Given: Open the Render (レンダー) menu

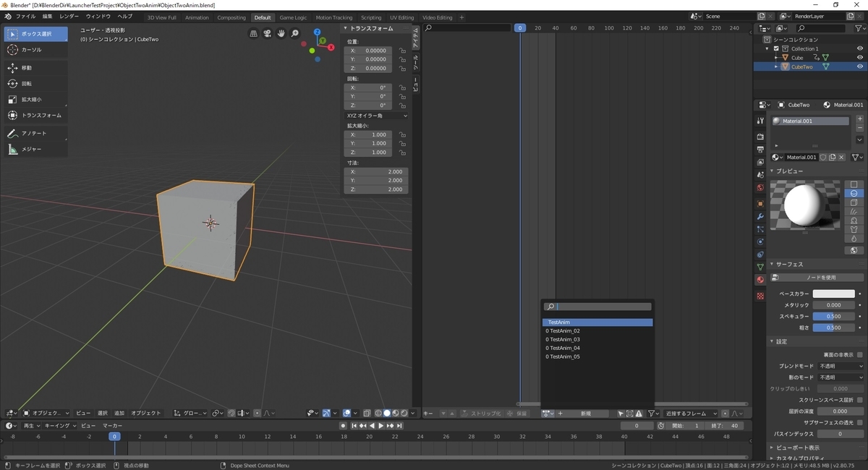Looking at the screenshot, I should click(69, 16).
